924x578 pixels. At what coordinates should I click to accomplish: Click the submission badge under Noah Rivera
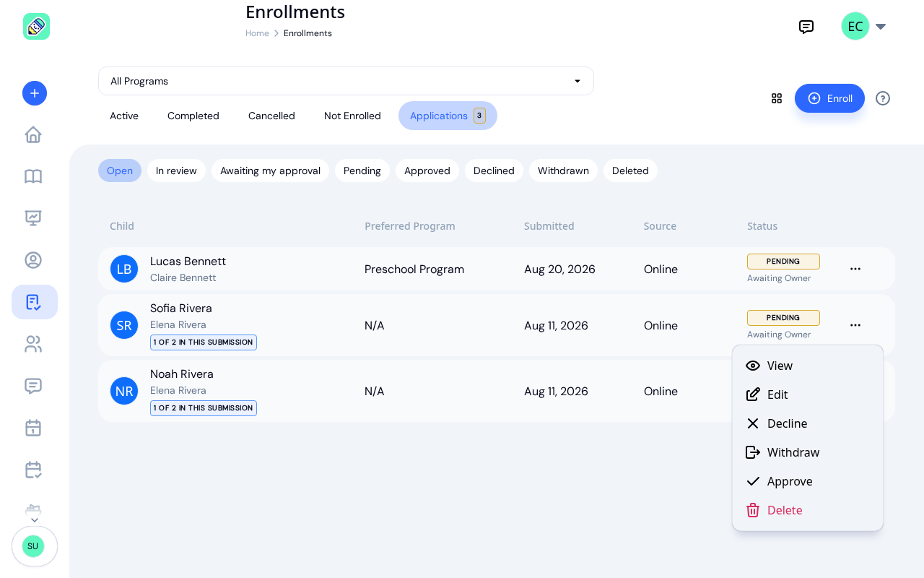[x=204, y=408]
